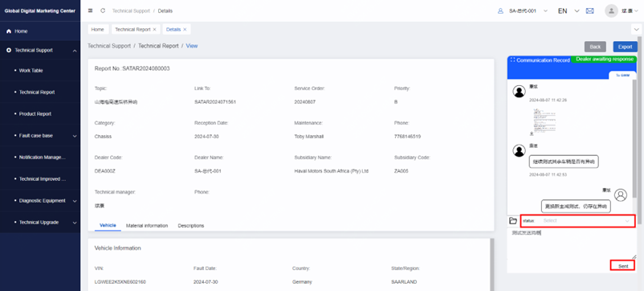This screenshot has height=291, width=644.
Task: Open the mail envelope icon
Action: [589, 11]
